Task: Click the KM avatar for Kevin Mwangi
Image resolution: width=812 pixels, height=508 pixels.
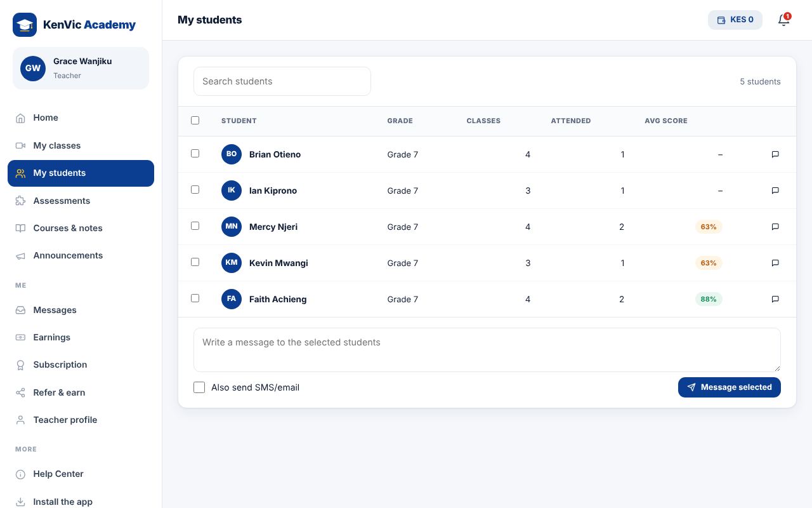Action: (232, 263)
